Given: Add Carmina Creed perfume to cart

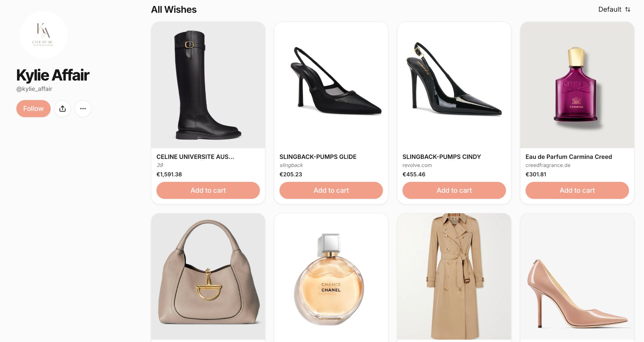Looking at the screenshot, I should click(x=577, y=190).
